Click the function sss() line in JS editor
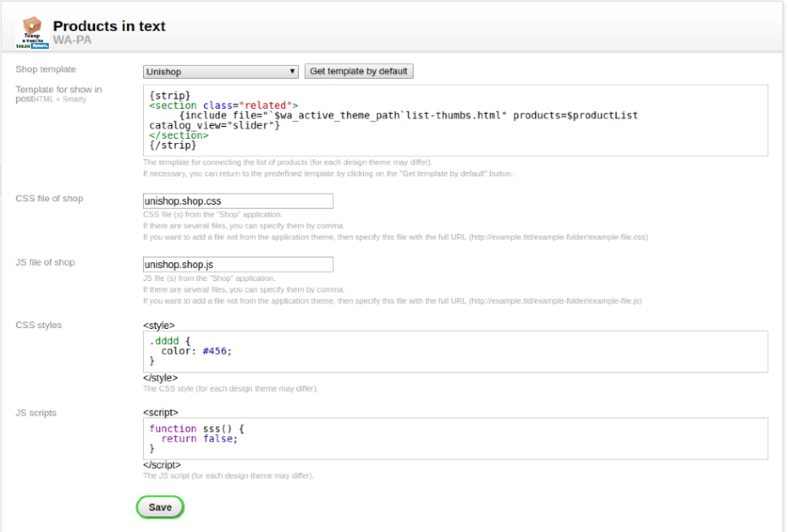Viewport: 788px width, 532px height. [197, 427]
